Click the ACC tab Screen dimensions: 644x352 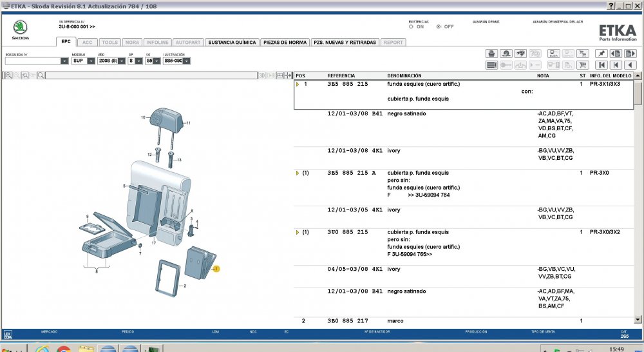[x=88, y=43]
